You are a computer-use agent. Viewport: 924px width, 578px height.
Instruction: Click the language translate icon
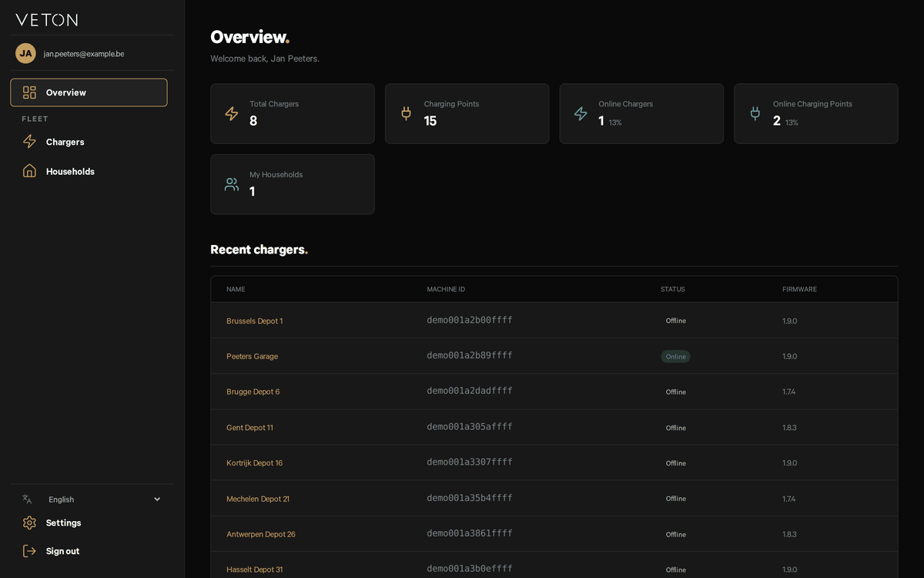(x=27, y=499)
